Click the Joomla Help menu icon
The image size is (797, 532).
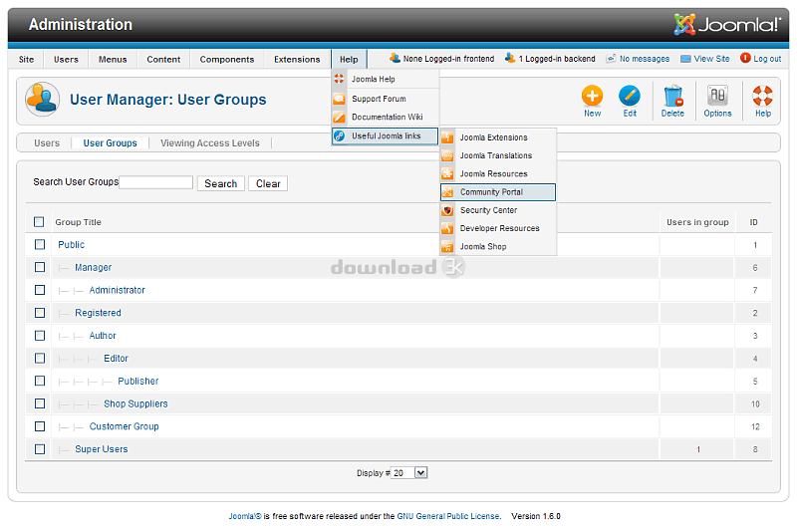(339, 79)
